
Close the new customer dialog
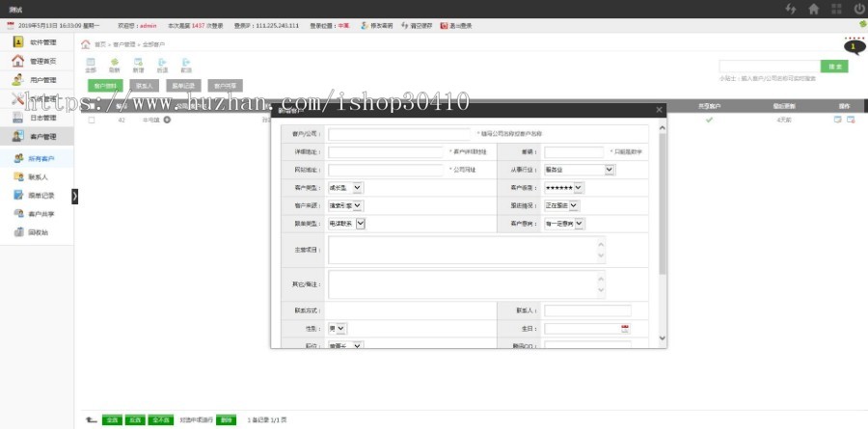coord(659,110)
